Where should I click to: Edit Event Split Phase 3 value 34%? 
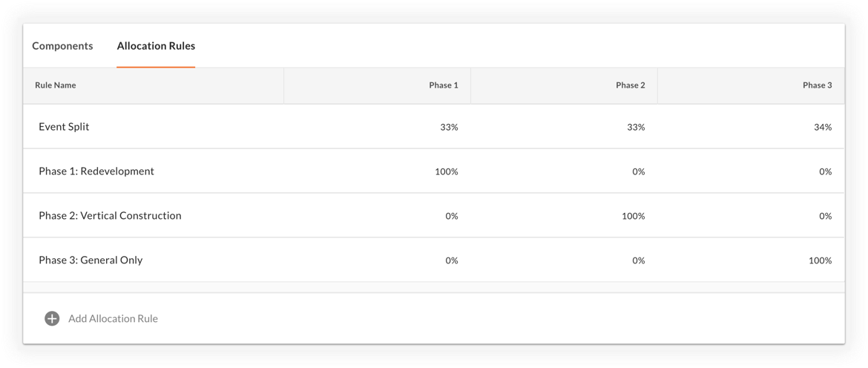click(822, 128)
